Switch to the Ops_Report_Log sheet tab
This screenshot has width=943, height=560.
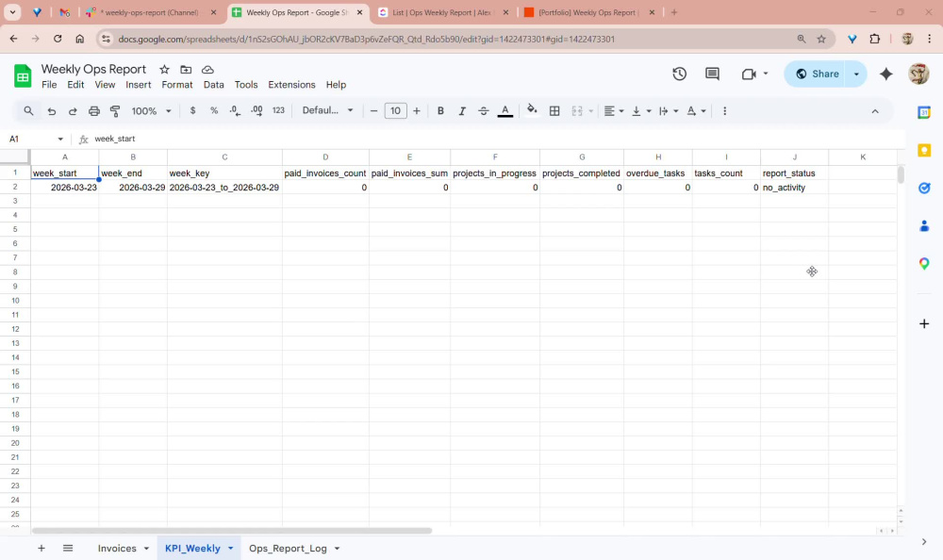point(288,548)
